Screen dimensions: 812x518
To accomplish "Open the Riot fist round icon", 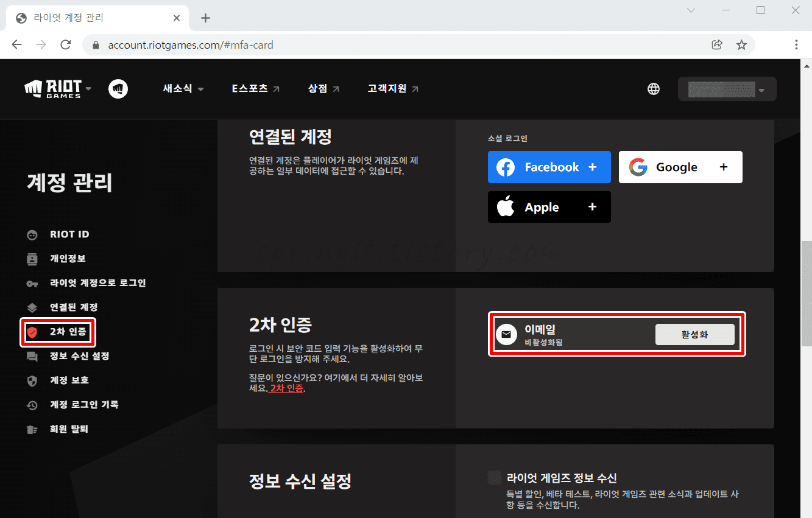I will [x=118, y=89].
